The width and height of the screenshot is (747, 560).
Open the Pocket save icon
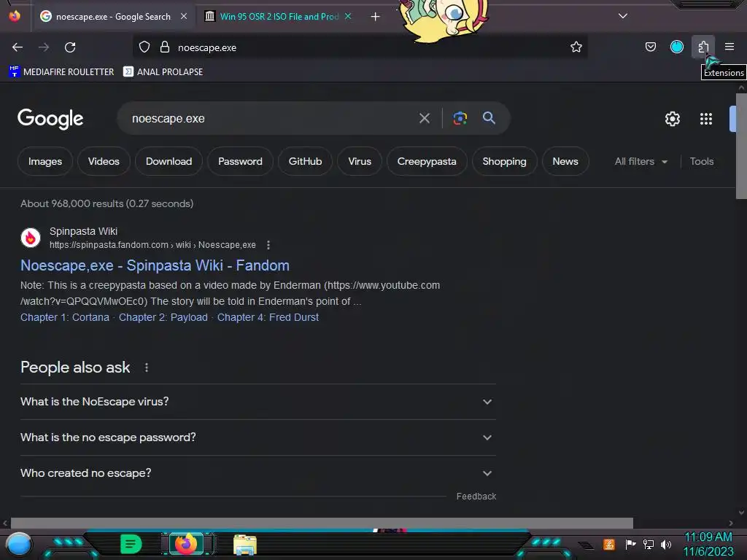(x=650, y=47)
